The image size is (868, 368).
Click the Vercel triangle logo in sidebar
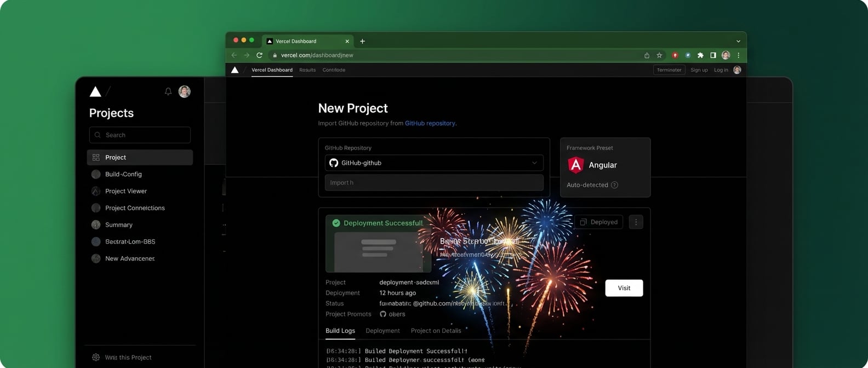pos(95,91)
